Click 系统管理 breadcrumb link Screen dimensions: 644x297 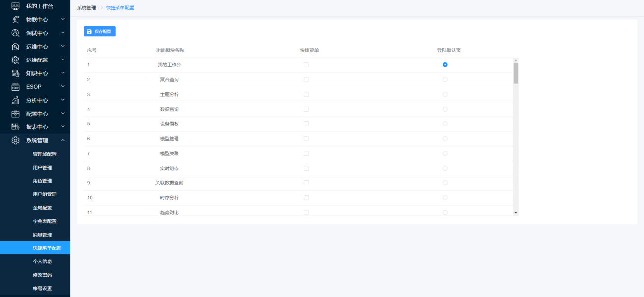point(87,8)
